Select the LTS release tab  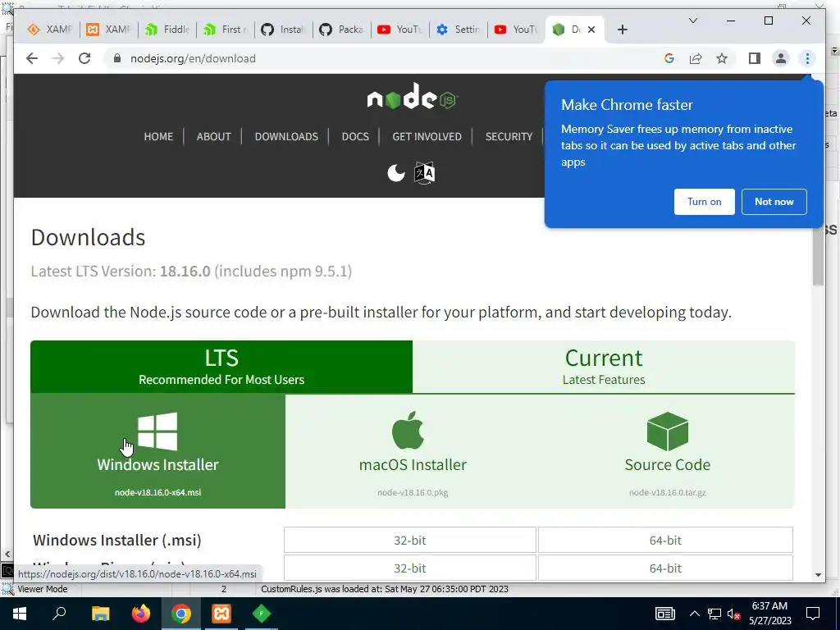click(x=221, y=367)
